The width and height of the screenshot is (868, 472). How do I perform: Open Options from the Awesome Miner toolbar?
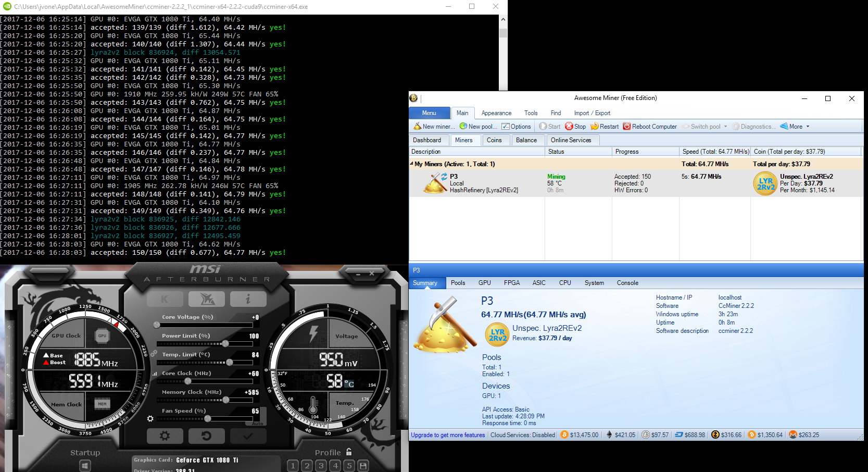pos(516,127)
